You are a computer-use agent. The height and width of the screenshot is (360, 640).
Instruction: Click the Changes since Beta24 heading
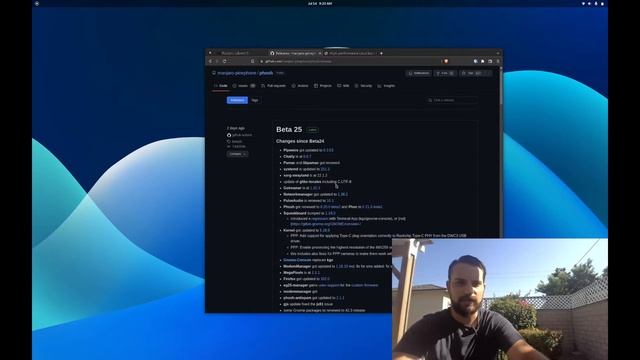pos(300,141)
